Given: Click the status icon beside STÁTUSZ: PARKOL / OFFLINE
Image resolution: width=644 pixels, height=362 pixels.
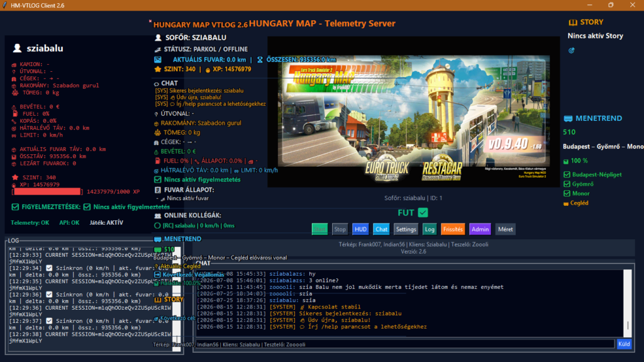Looking at the screenshot, I should pyautogui.click(x=158, y=49).
